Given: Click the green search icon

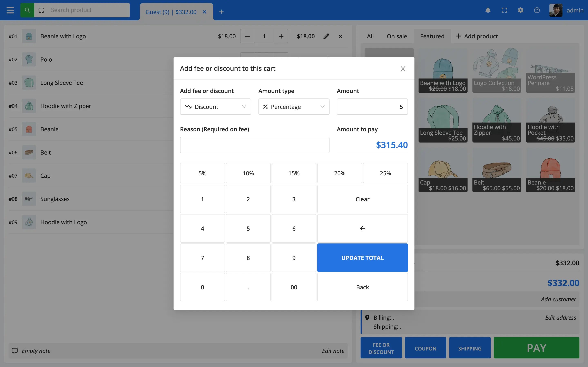Looking at the screenshot, I should (27, 10).
